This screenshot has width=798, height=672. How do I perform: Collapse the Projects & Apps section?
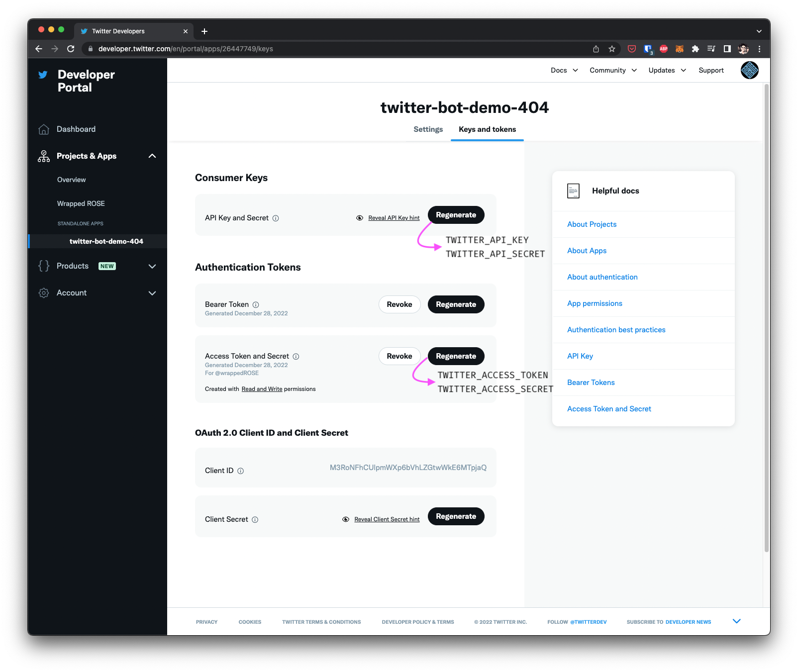click(153, 156)
